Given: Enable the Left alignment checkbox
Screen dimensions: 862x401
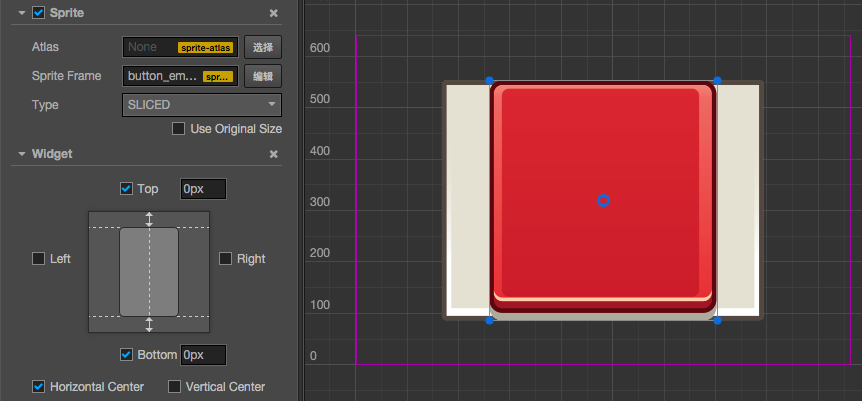Looking at the screenshot, I should (38, 259).
